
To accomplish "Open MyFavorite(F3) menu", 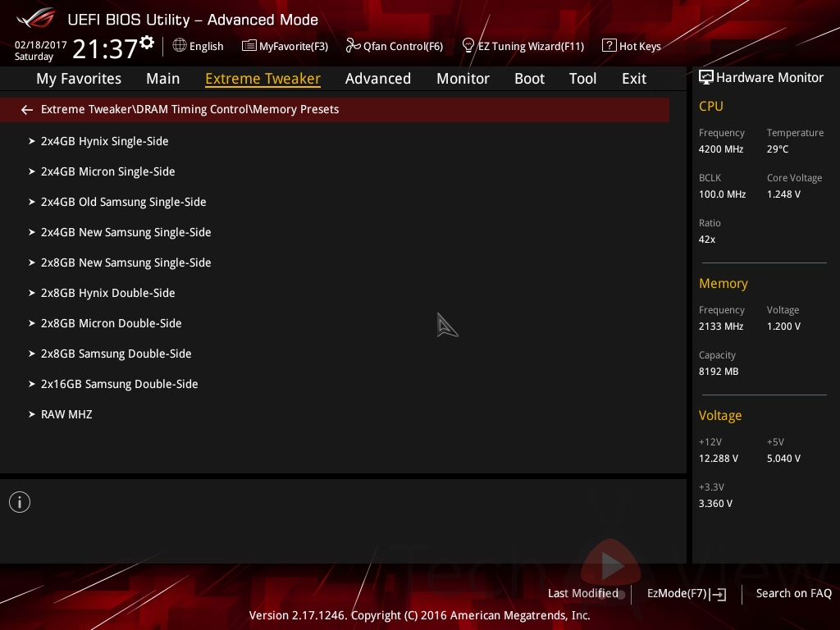I will (294, 47).
